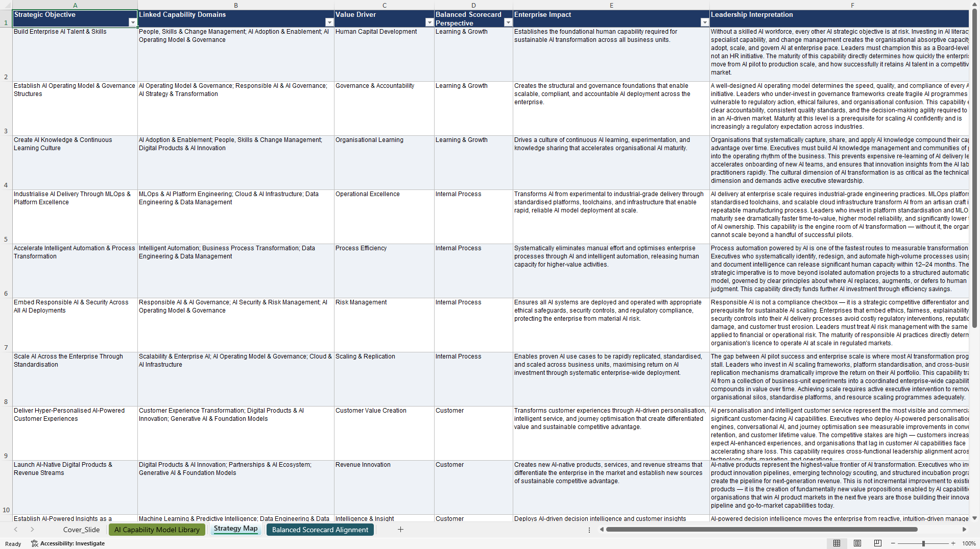
Task: Select 'Customer' cell in row 9
Action: coord(473,433)
